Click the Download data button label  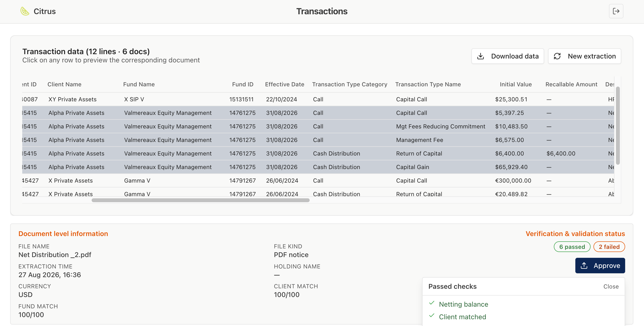click(515, 56)
